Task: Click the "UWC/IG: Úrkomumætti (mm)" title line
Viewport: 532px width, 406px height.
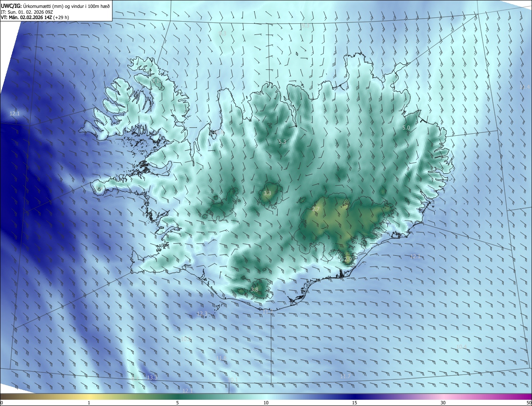Action: [55, 6]
